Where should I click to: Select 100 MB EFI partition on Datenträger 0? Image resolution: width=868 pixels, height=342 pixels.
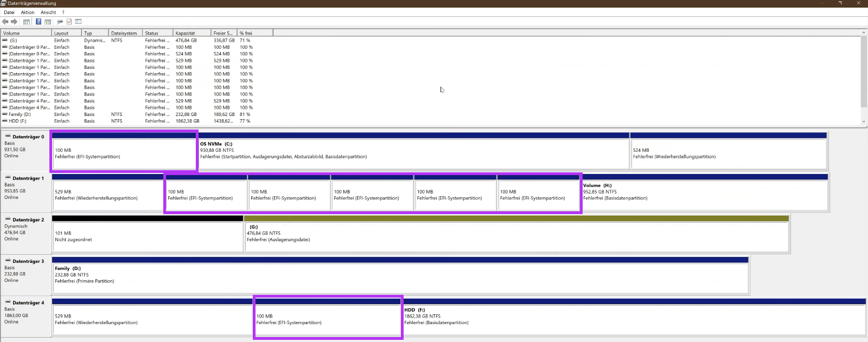(124, 151)
